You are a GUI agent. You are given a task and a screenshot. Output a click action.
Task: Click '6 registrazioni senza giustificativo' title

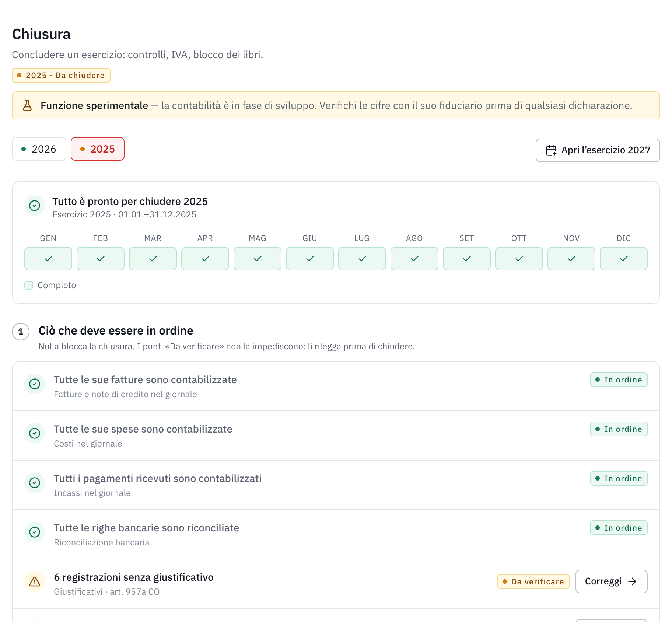pos(134,577)
